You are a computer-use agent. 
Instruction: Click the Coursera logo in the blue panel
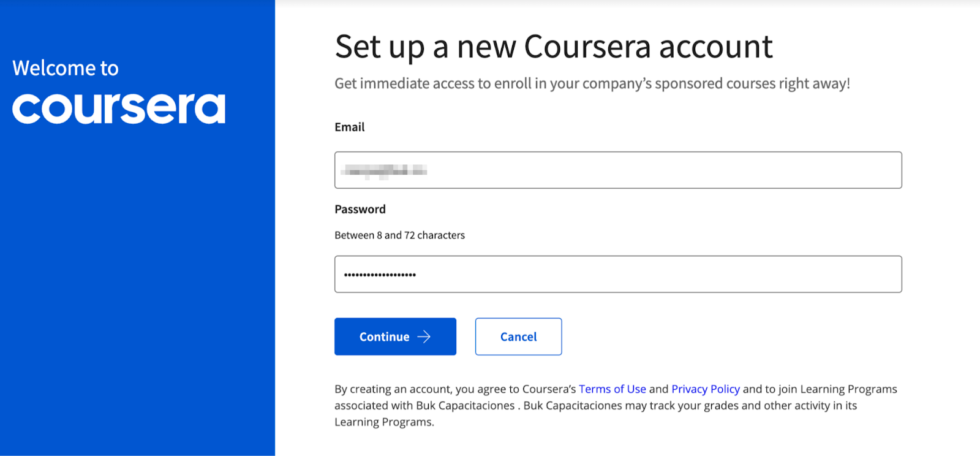[x=119, y=108]
